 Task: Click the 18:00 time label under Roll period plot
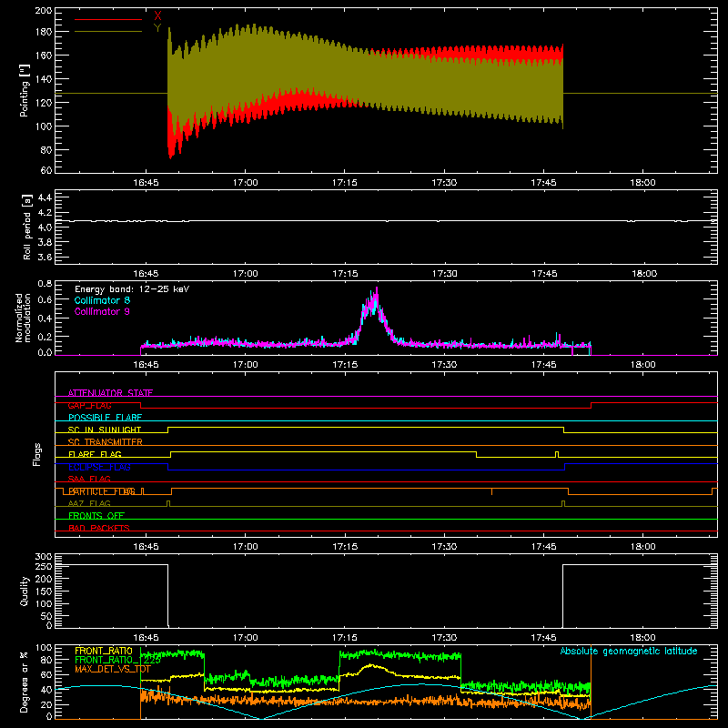point(643,274)
